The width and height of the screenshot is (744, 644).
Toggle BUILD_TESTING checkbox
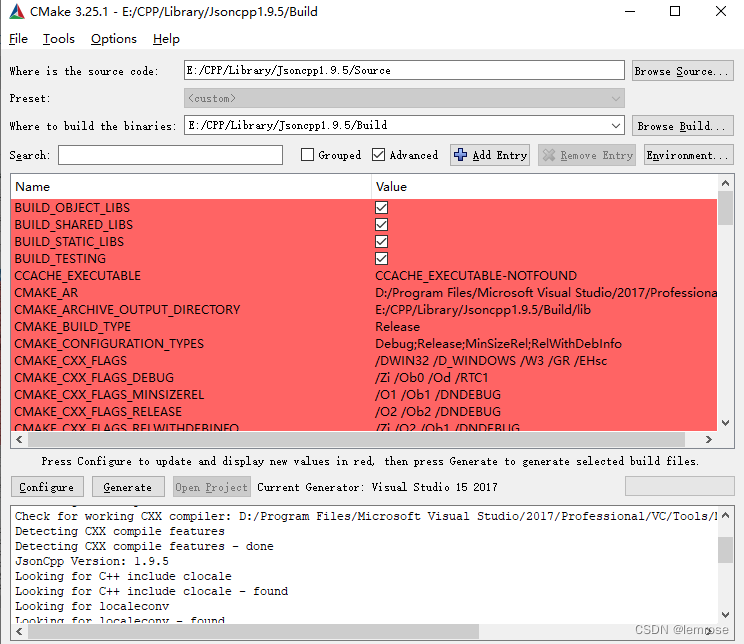tap(381, 259)
